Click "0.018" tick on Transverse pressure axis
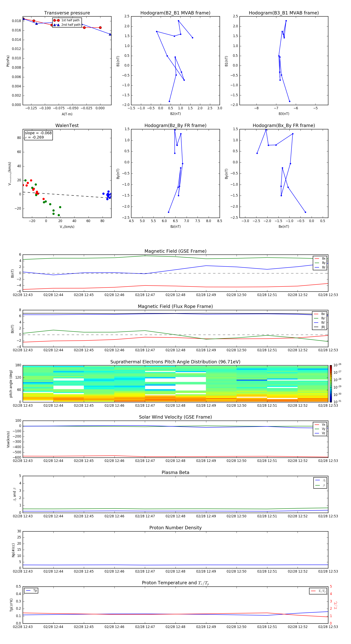Image resolution: width=351 pixels, height=644 pixels. 17,21
